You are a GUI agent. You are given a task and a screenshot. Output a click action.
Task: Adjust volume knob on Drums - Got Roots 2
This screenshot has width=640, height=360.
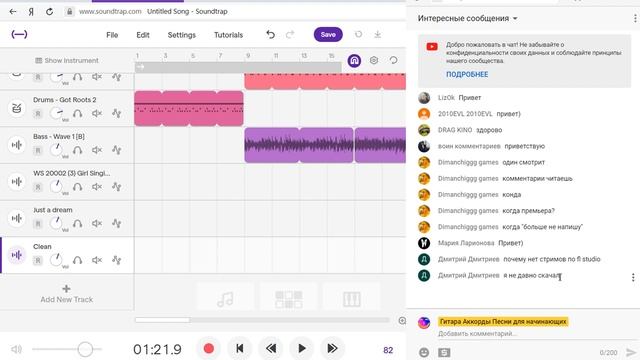[57, 113]
